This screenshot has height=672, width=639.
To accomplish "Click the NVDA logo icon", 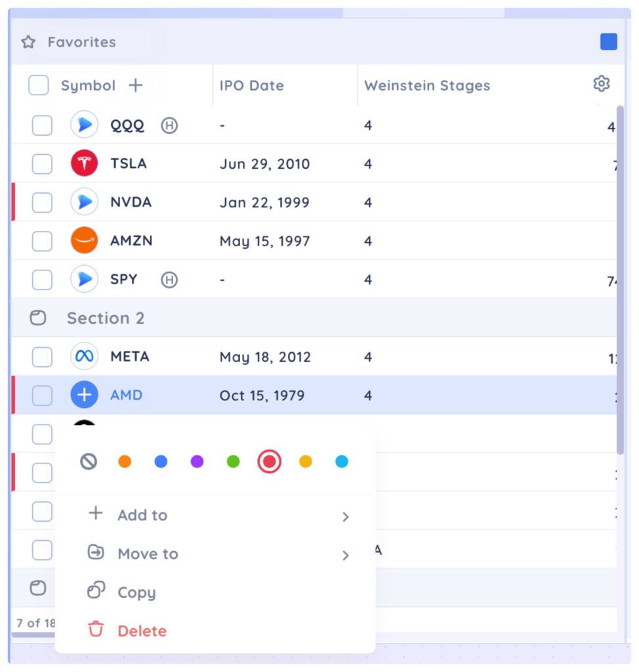I will (85, 202).
